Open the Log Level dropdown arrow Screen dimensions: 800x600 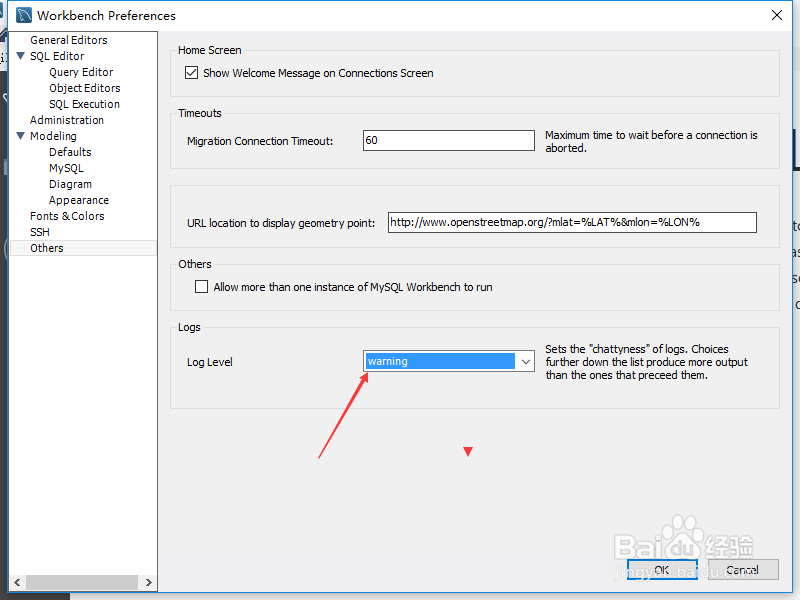(526, 362)
